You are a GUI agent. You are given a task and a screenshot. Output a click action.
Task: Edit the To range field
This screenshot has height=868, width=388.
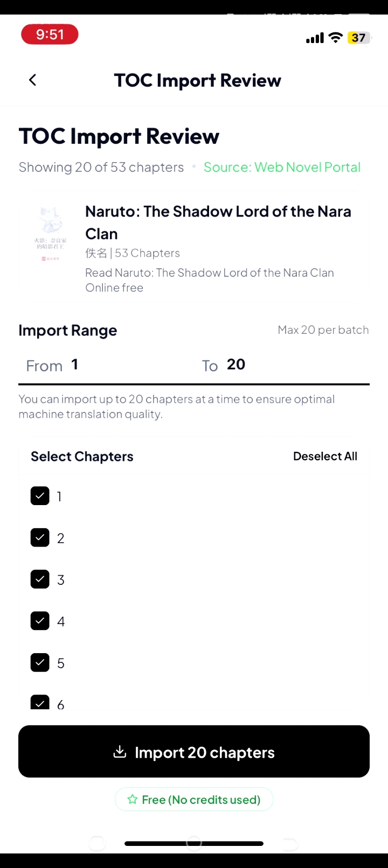point(282,365)
